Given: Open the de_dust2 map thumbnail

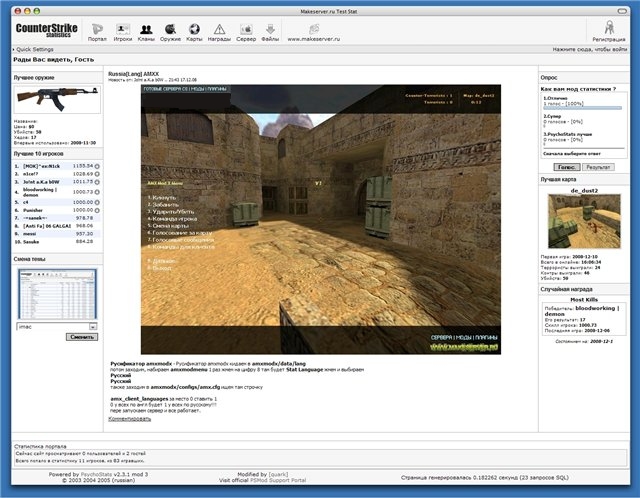Looking at the screenshot, I should tap(584, 221).
